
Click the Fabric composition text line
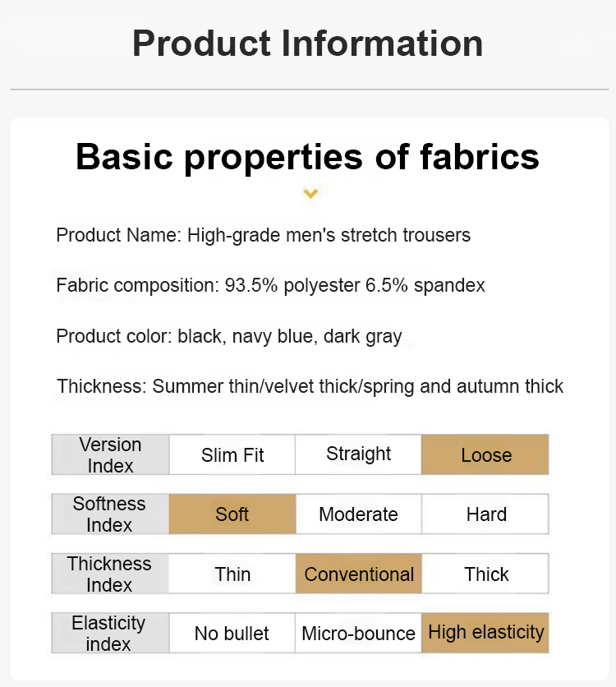(270, 286)
